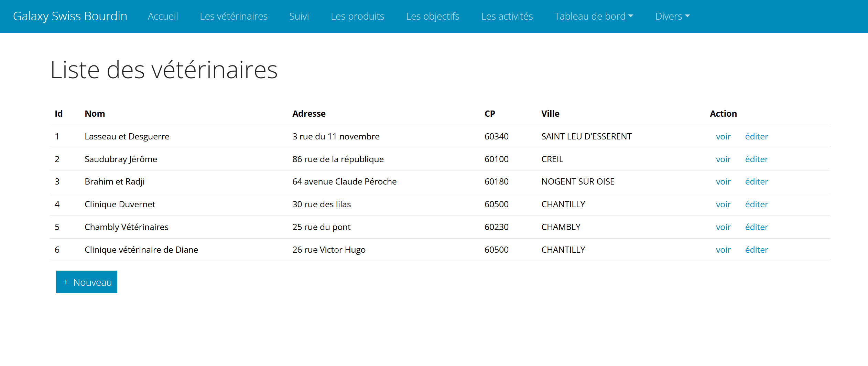Click the + Nouveau button
The image size is (868, 366).
[x=87, y=282]
